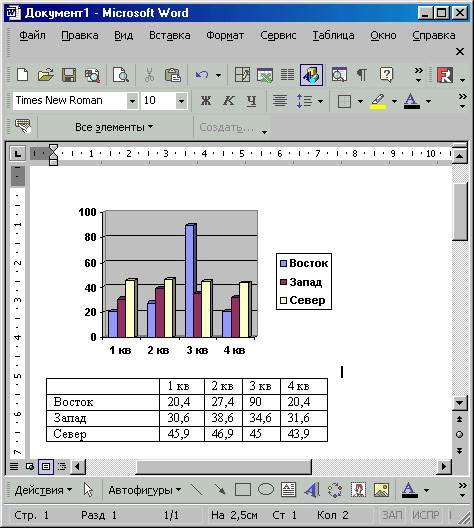Toggle italic К formatting
This screenshot has width=474, height=528.
[x=229, y=101]
